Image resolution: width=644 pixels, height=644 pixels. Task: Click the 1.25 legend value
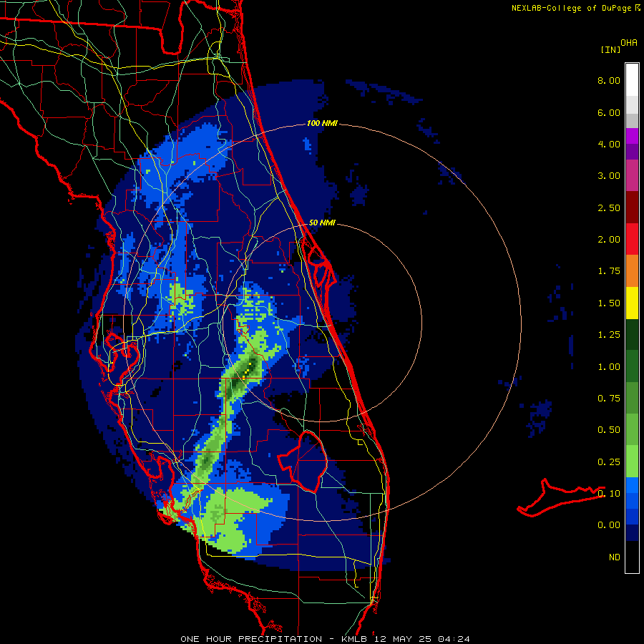click(609, 335)
